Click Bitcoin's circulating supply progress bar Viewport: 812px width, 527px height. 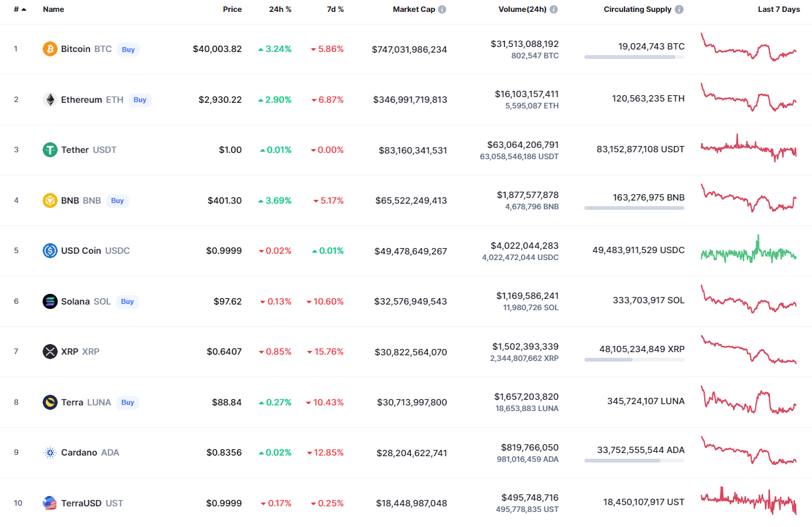(x=634, y=57)
